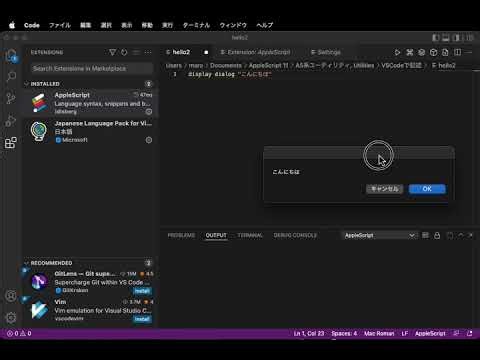Collapse the INSTALLED extensions section
Screen dimensions: 480x360
pyautogui.click(x=45, y=84)
